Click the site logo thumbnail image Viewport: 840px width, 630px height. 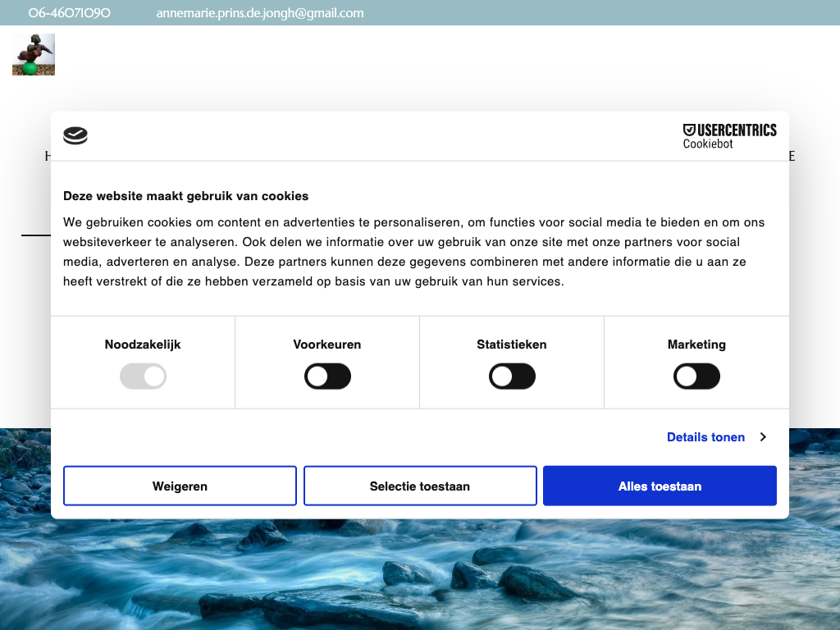(x=34, y=55)
